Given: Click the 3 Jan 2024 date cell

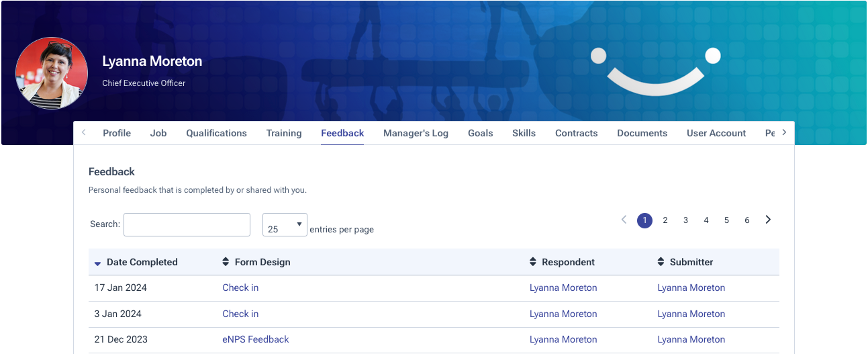Looking at the screenshot, I should click(x=117, y=314).
